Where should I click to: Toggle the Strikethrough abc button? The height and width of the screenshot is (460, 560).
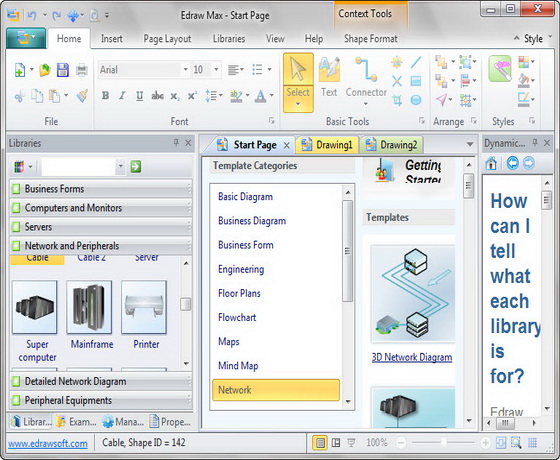coord(157,96)
